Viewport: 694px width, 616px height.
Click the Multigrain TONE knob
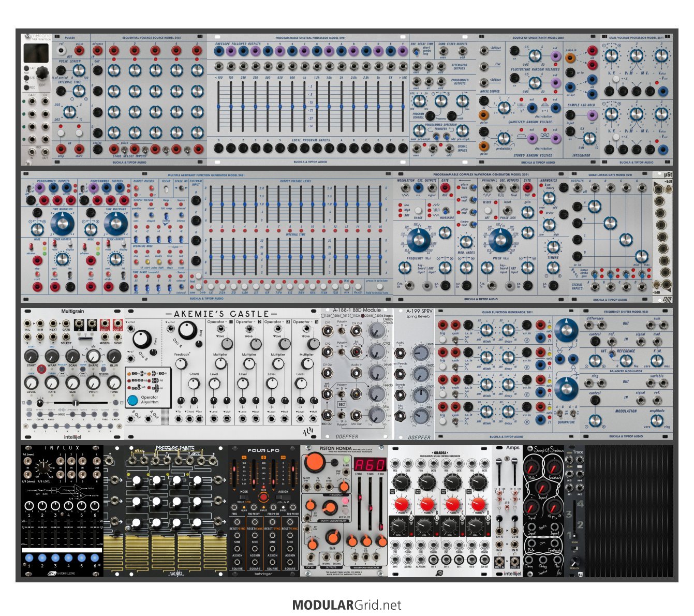coord(114,383)
